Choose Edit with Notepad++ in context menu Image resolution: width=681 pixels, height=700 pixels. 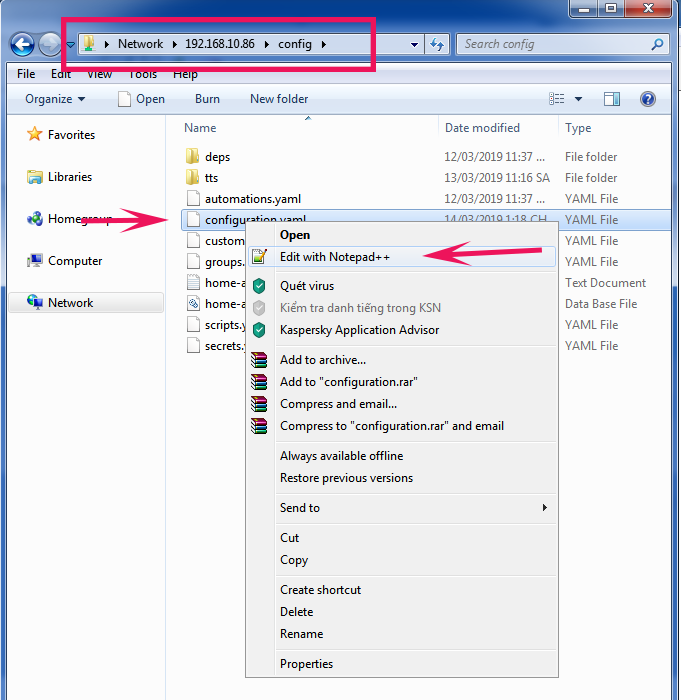[x=334, y=257]
